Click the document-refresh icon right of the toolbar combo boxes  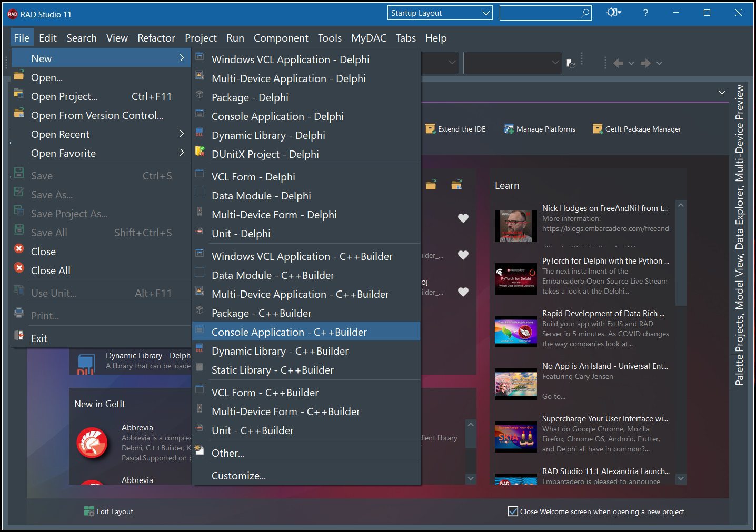click(570, 63)
